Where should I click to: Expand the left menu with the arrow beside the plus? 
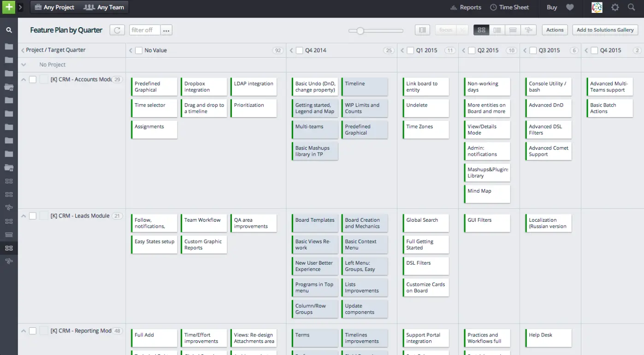click(x=20, y=7)
